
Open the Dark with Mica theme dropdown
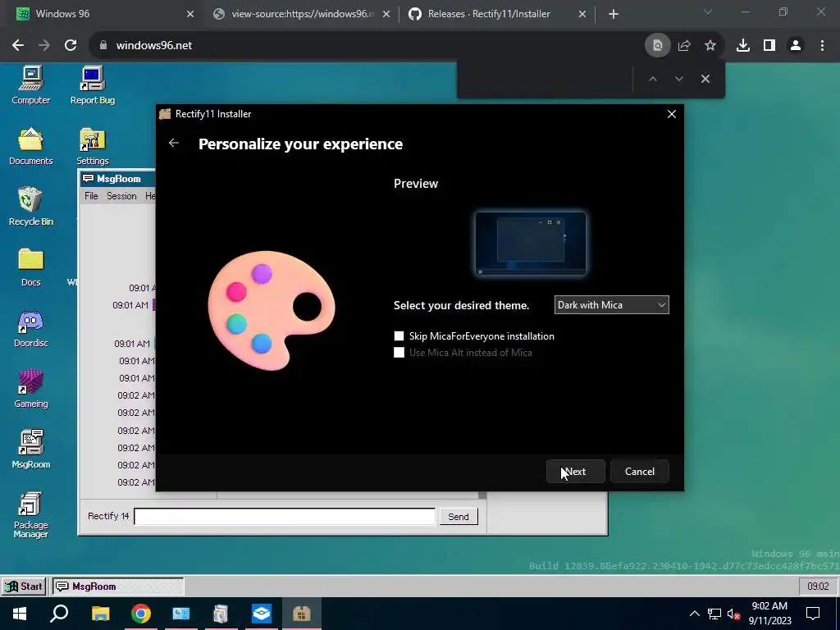click(611, 305)
